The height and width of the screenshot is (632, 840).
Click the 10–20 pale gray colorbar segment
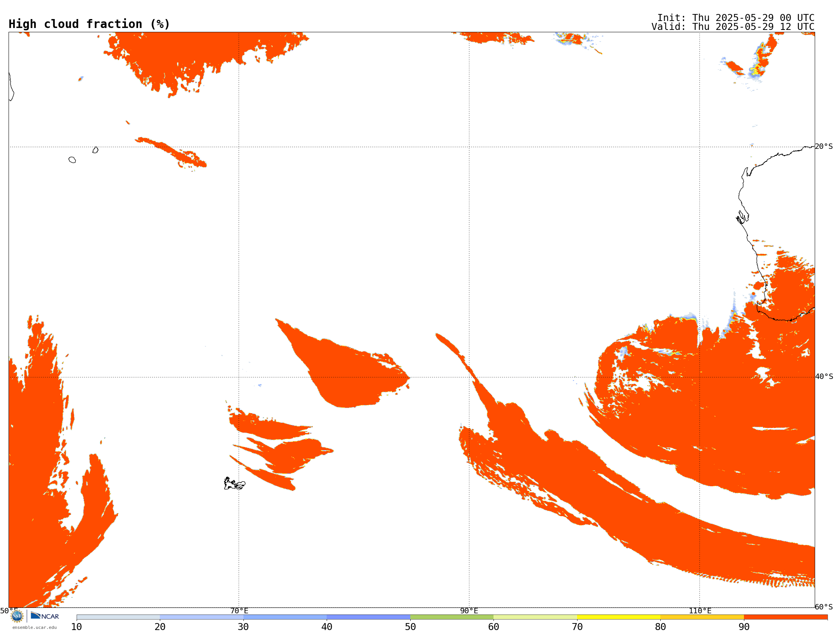point(118,617)
